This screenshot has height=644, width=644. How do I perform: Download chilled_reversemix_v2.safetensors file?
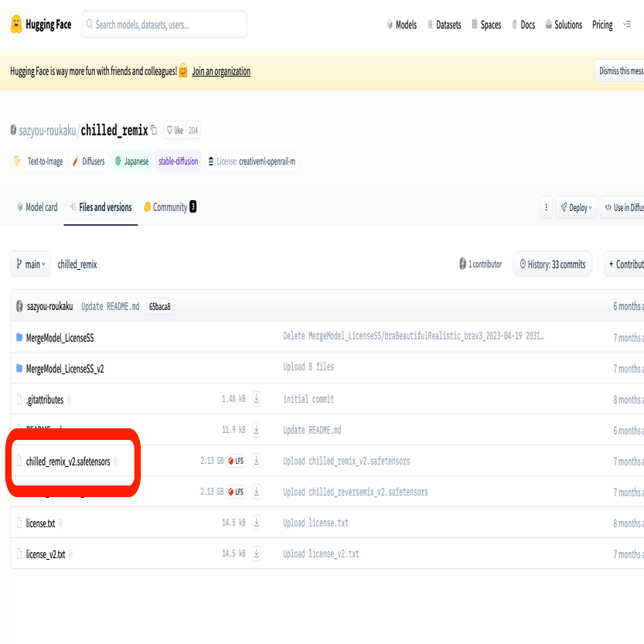[257, 491]
